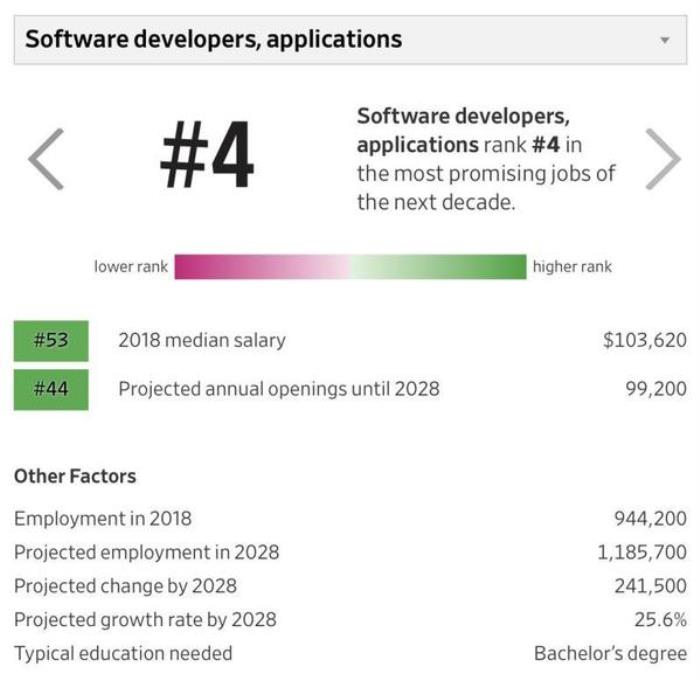Select the Employment in 2018 row label

(103, 518)
